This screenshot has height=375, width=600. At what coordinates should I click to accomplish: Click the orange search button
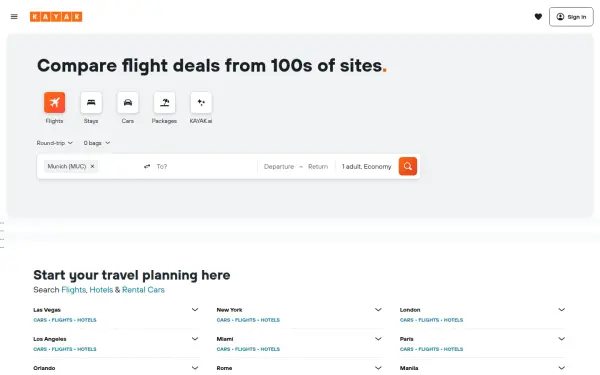pos(408,166)
